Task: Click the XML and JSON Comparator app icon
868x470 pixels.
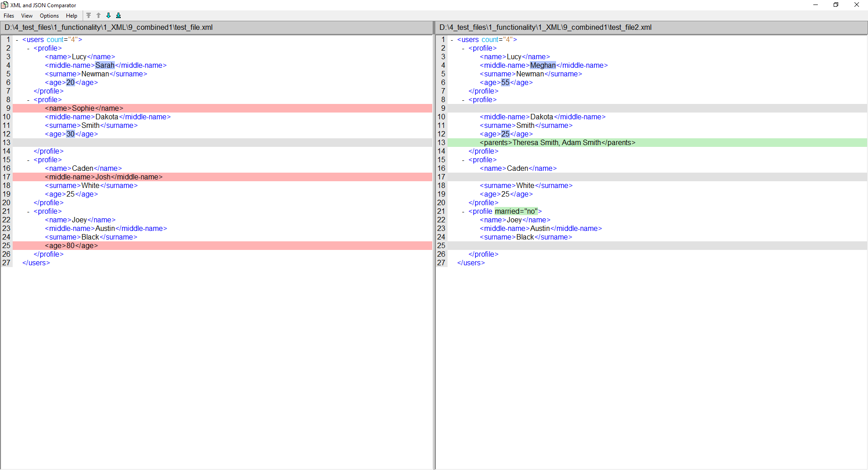Action: pyautogui.click(x=5, y=5)
